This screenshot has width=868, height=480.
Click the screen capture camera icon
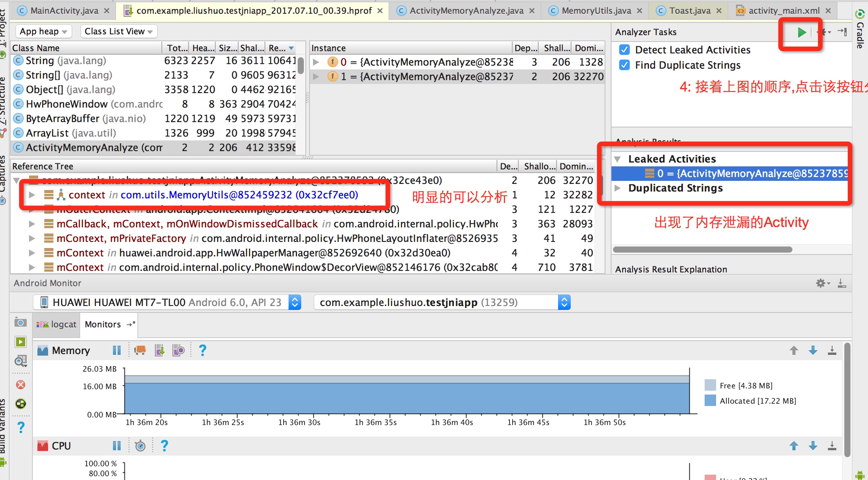point(20,322)
